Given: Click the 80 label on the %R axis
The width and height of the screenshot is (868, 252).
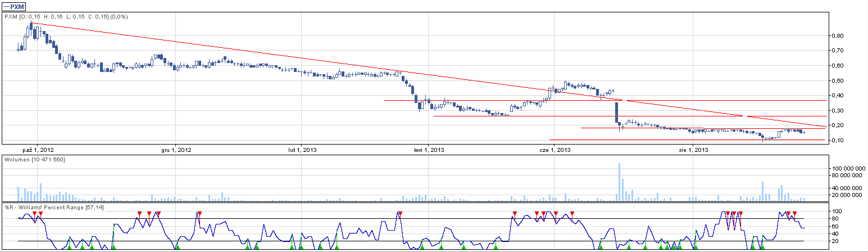Looking at the screenshot, I should [834, 219].
